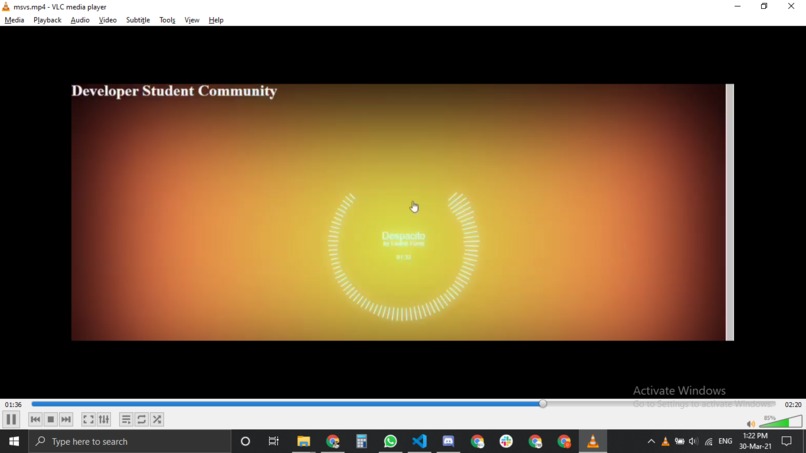The image size is (806, 453).
Task: Click the 01:36 elapsed time label
Action: (x=13, y=405)
